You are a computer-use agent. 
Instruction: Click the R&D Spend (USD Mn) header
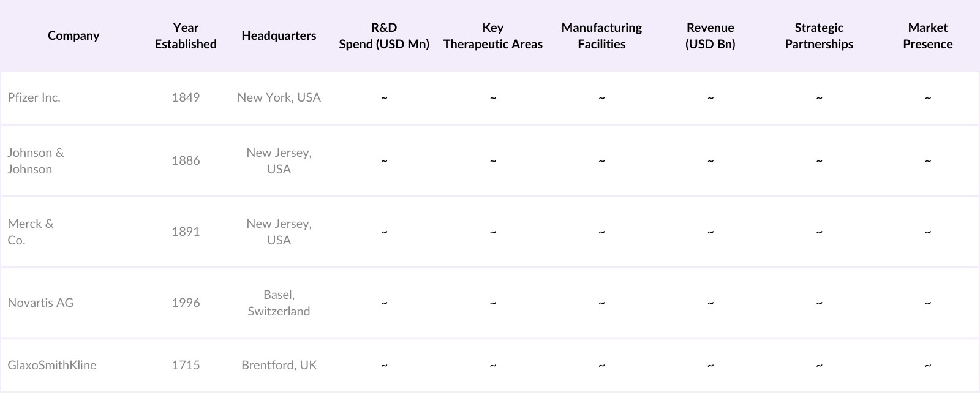(x=384, y=36)
